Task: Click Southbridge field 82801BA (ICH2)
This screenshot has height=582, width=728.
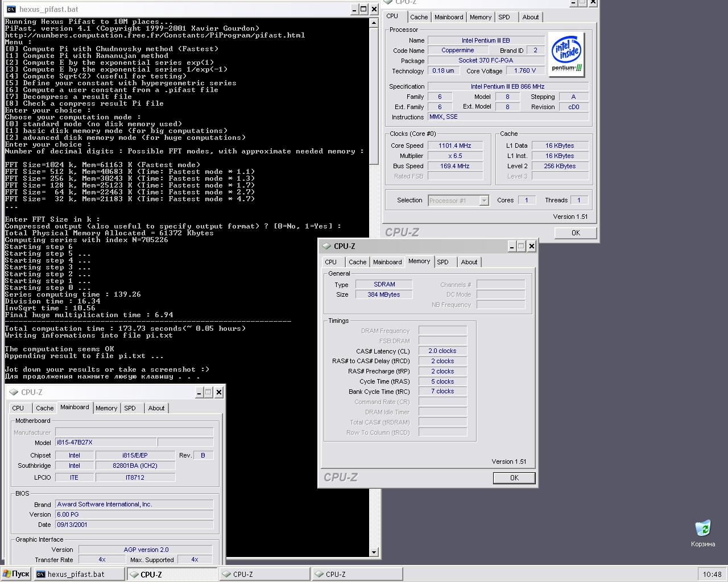Action: click(x=135, y=465)
